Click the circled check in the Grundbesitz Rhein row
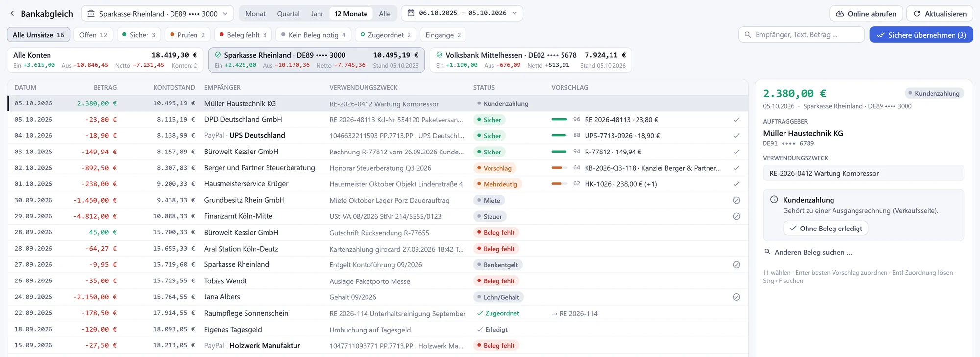Screen dimensions: 980x357 coord(736,200)
